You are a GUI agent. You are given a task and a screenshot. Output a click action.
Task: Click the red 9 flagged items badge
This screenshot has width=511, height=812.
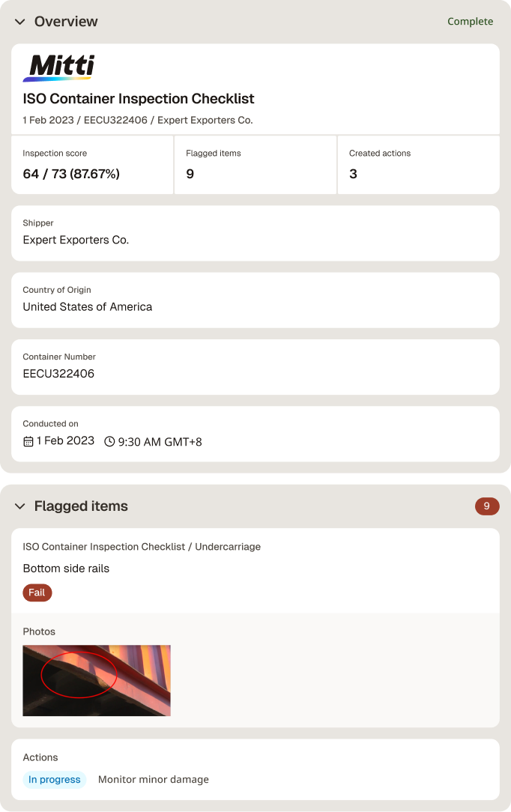pyautogui.click(x=487, y=506)
